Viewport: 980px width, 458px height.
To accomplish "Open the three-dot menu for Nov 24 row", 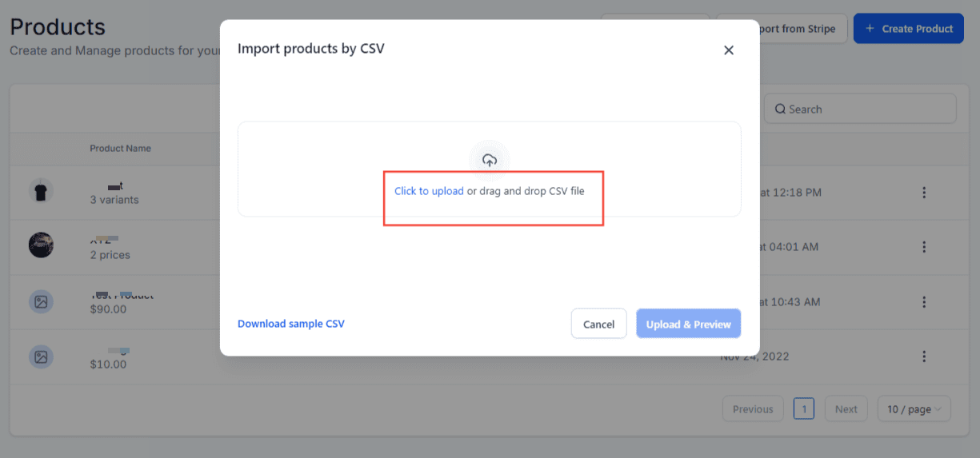I will [924, 356].
